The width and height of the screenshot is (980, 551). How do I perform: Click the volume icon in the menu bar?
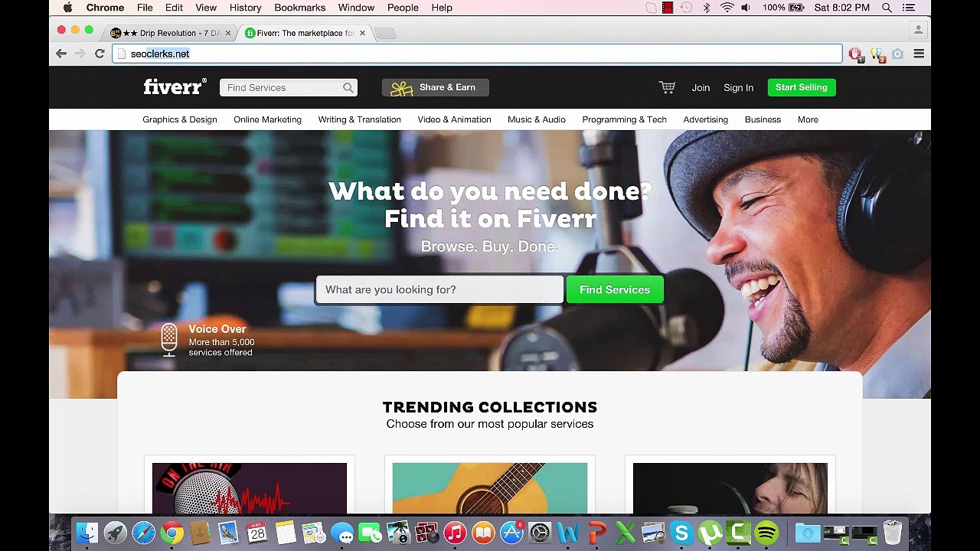click(746, 8)
